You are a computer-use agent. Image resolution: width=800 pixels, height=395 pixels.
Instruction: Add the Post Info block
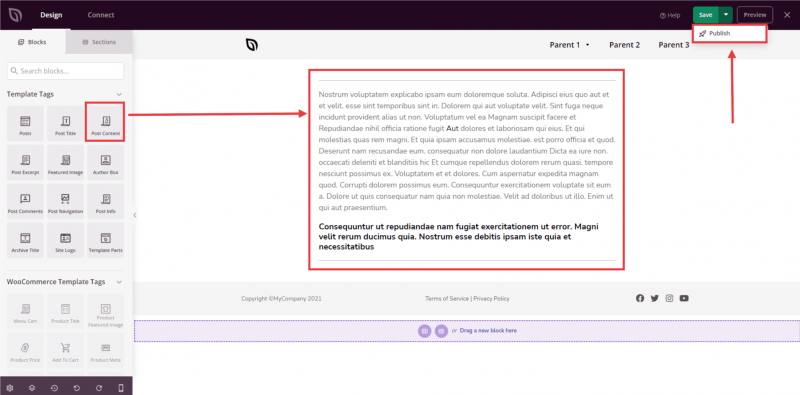pyautogui.click(x=106, y=202)
